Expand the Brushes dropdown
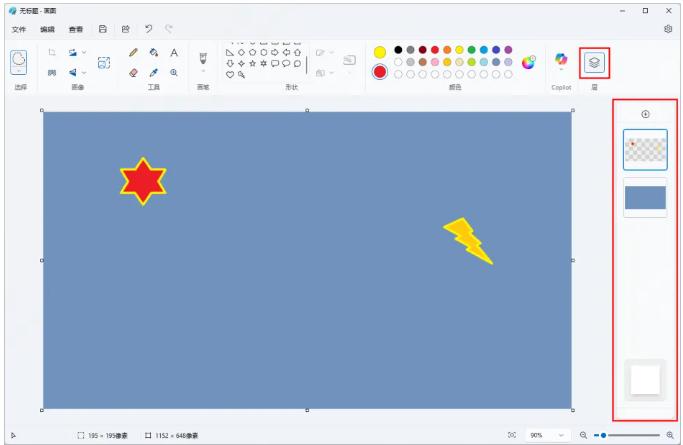683x445 pixels. click(203, 72)
